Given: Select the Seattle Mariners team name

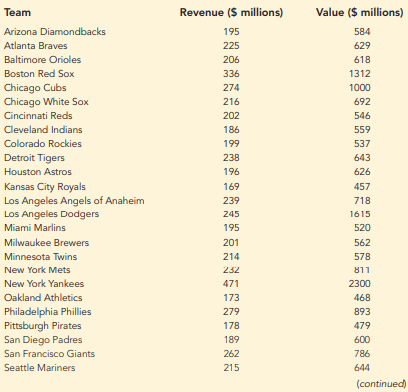Looking at the screenshot, I should [40, 368].
